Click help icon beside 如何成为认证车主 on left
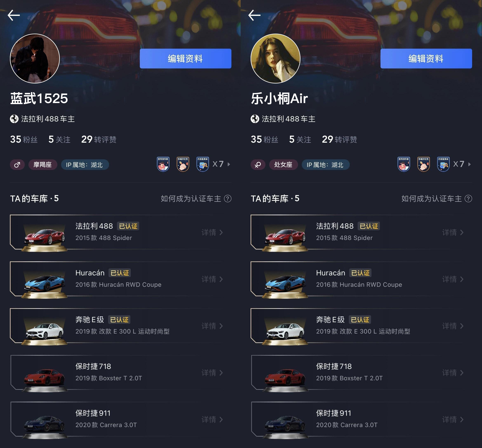Image resolution: width=482 pixels, height=448 pixels. tap(228, 199)
